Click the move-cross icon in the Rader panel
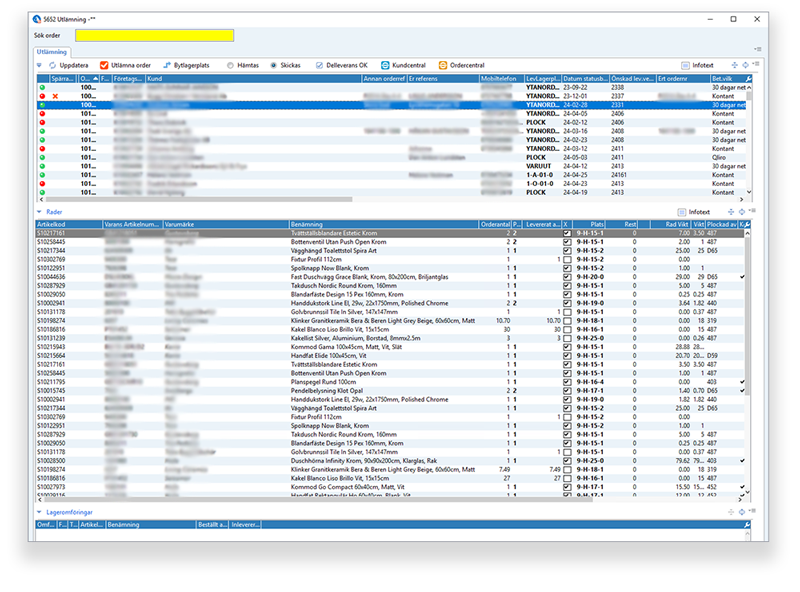 click(x=731, y=212)
